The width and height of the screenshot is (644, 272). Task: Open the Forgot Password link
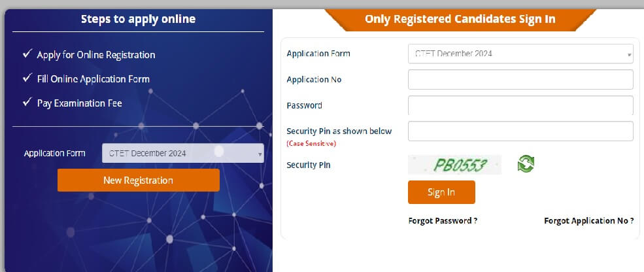[x=443, y=221]
